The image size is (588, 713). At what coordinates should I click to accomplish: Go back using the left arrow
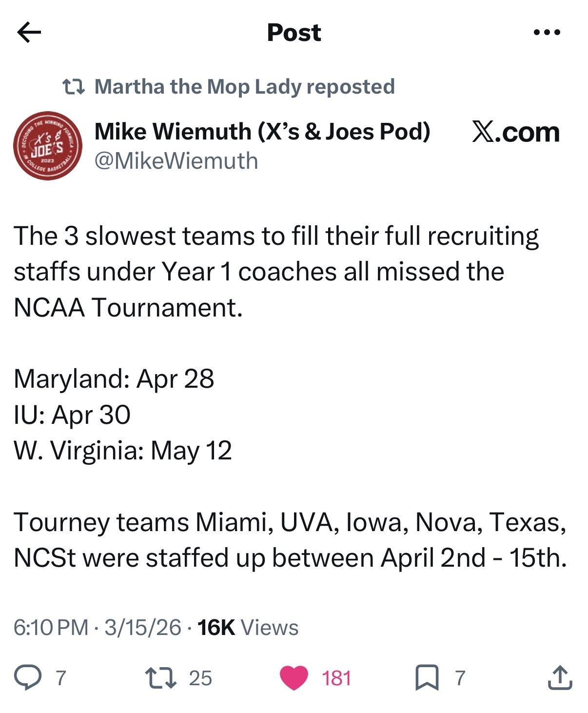tap(29, 33)
